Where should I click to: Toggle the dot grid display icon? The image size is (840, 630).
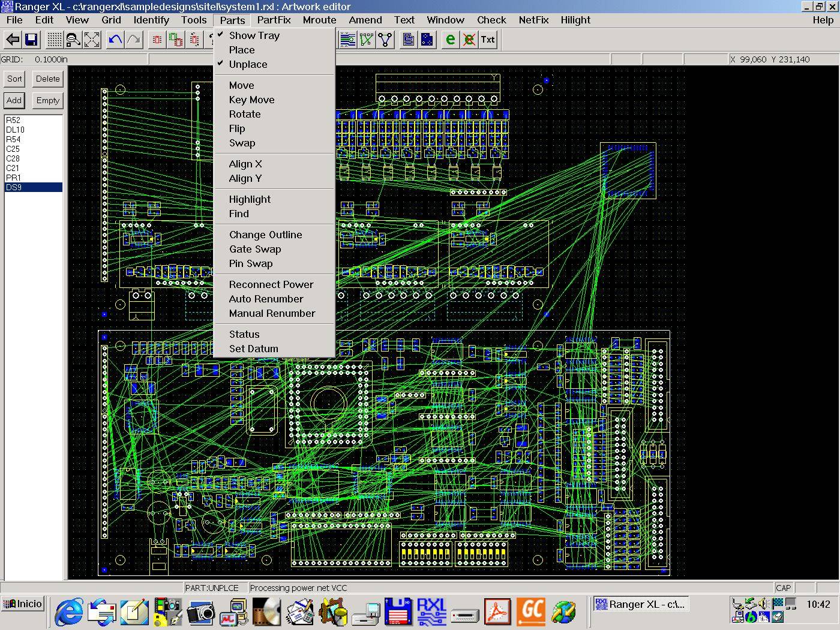pyautogui.click(x=55, y=40)
